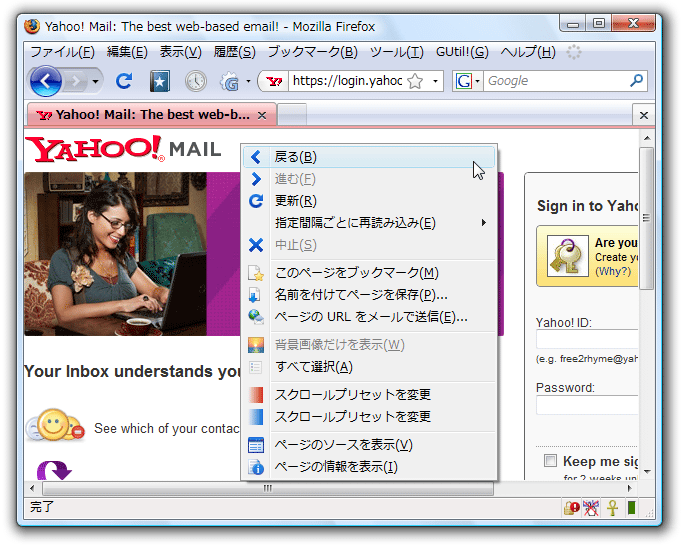Click the yellow ankh status bar icon
The height and width of the screenshot is (546, 682).
tap(612, 508)
